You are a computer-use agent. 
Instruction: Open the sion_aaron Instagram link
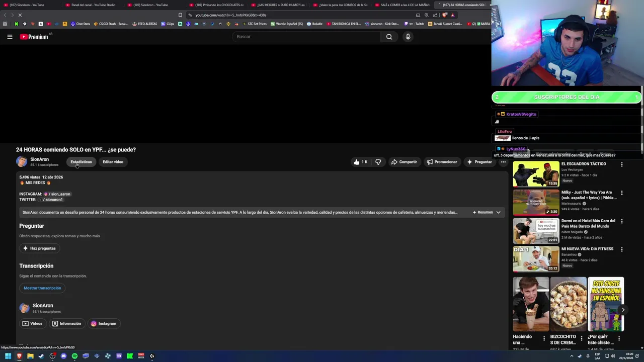pos(57,194)
